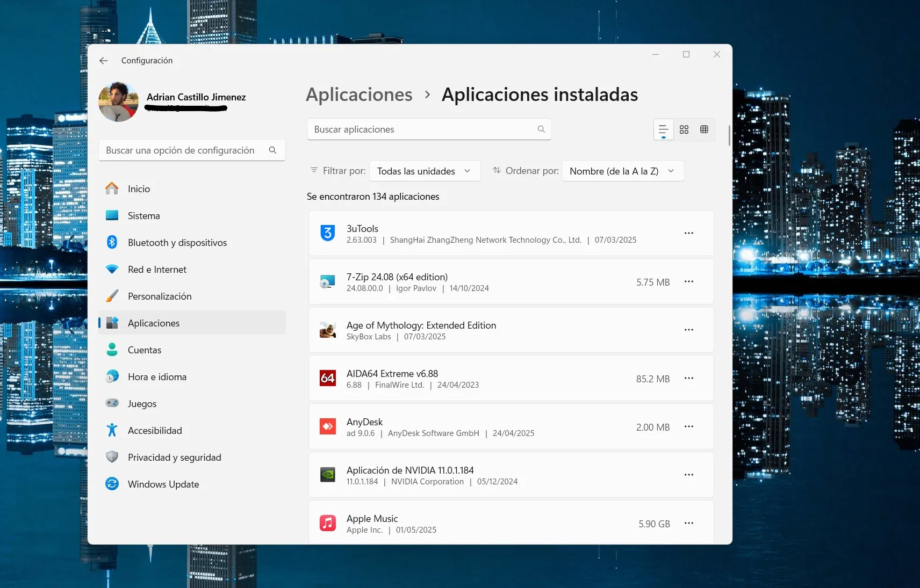The height and width of the screenshot is (588, 920).
Task: Click the search icon in Buscar aplicaciones
Action: point(541,129)
